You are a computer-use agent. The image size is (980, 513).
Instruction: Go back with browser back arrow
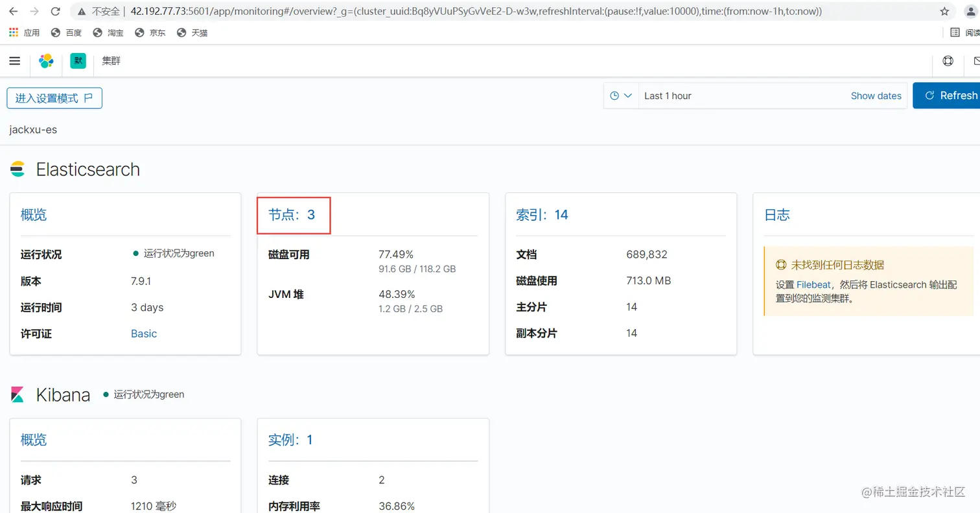pyautogui.click(x=13, y=12)
